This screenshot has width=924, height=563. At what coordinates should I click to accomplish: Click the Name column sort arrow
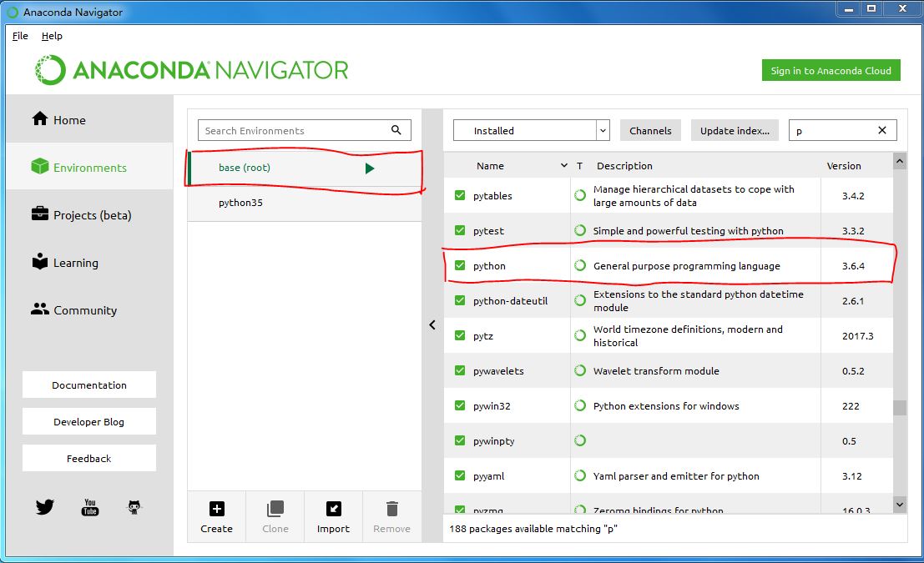pyautogui.click(x=564, y=165)
